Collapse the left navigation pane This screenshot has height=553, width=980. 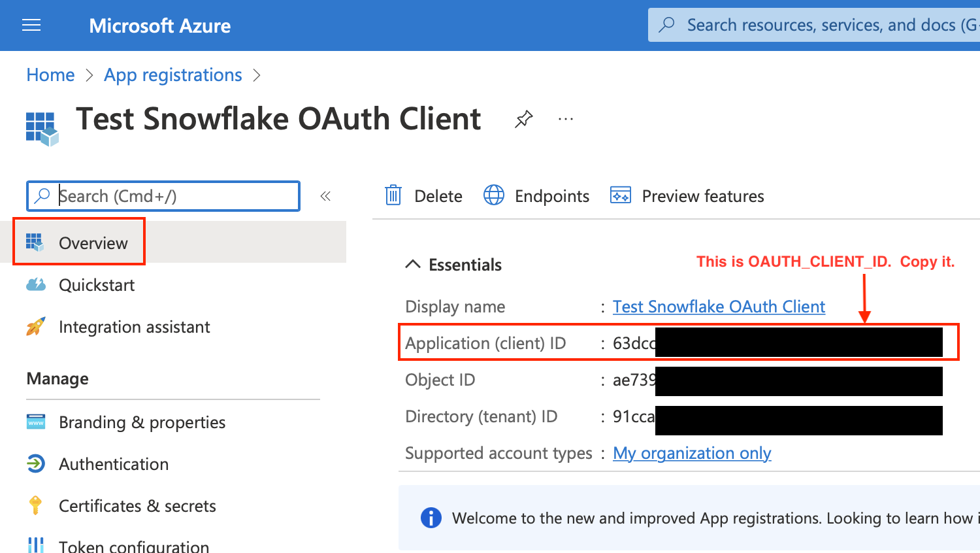(x=325, y=195)
